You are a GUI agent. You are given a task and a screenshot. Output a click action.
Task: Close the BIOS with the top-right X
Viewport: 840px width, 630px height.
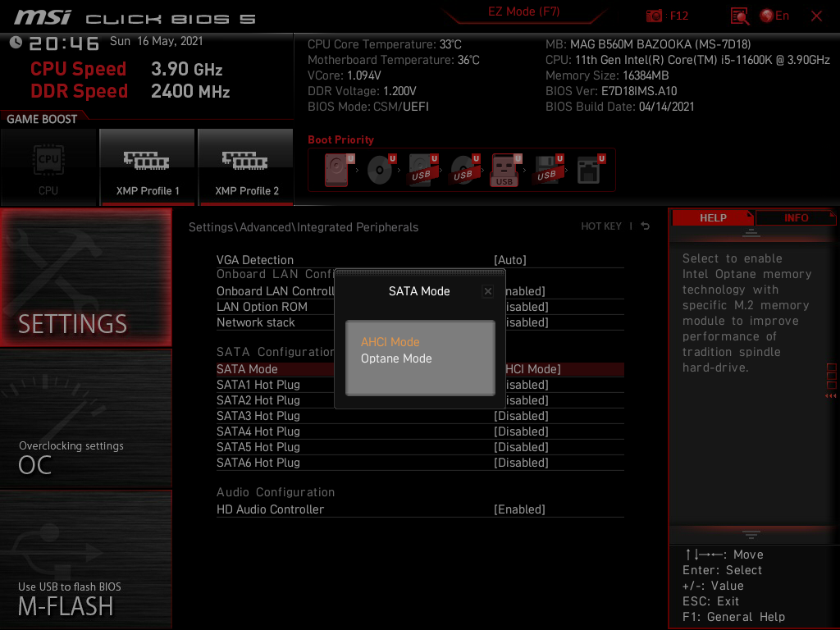pyautogui.click(x=816, y=16)
